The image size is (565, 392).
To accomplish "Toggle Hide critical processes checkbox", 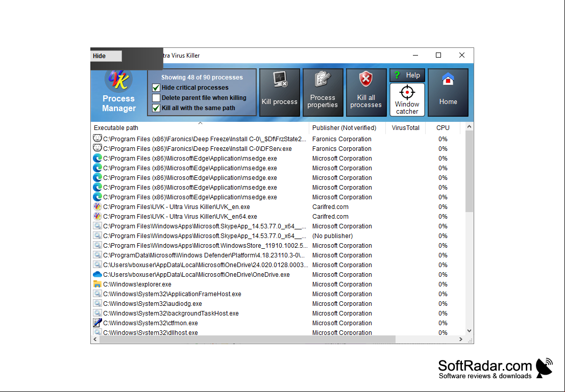I will pos(156,88).
